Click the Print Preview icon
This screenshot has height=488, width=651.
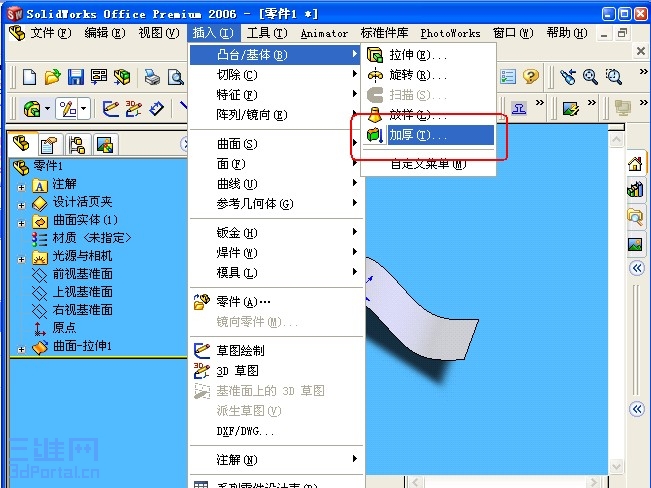pyautogui.click(x=176, y=77)
